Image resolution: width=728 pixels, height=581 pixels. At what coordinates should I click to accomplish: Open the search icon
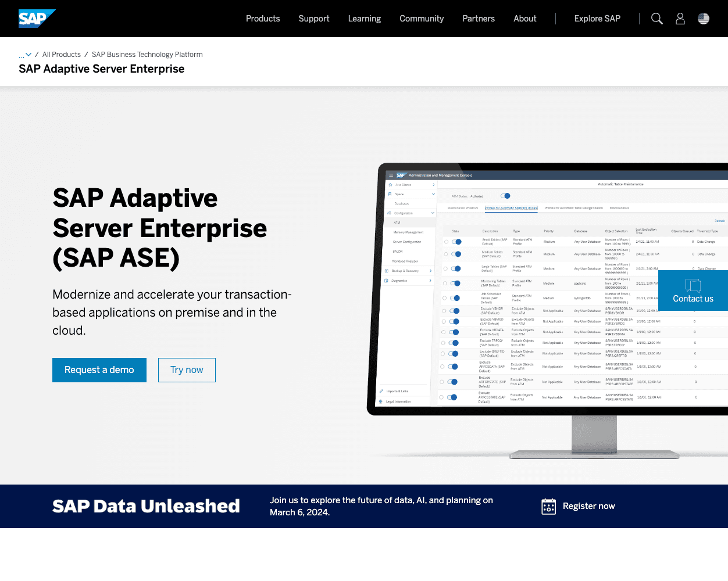pos(657,19)
